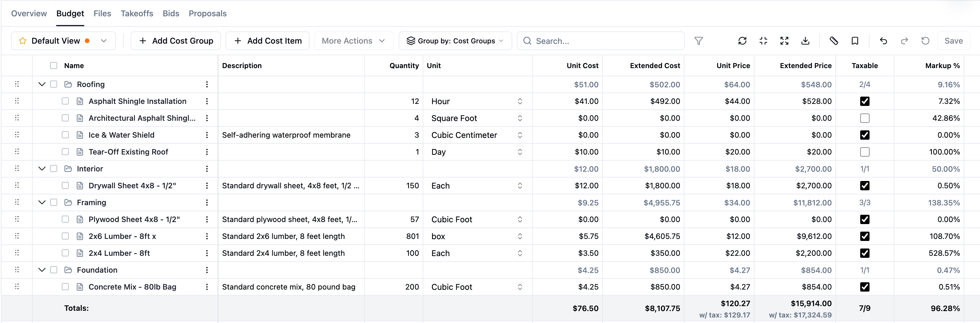
Task: Switch to the Takeoffs tab
Action: point(137,13)
